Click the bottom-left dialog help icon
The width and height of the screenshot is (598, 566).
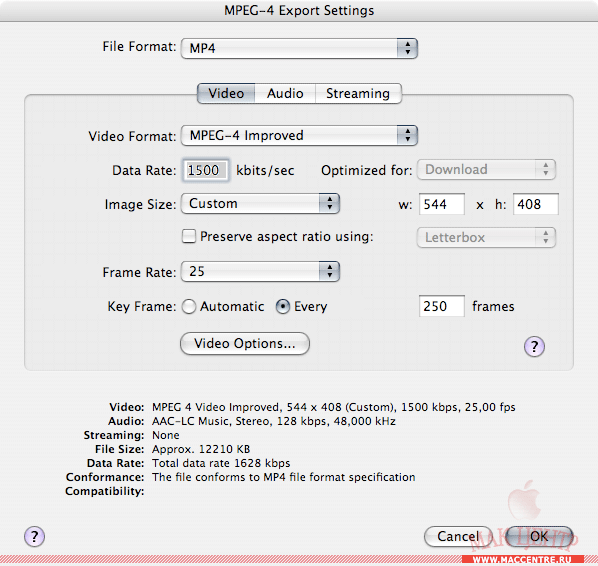coord(34,536)
